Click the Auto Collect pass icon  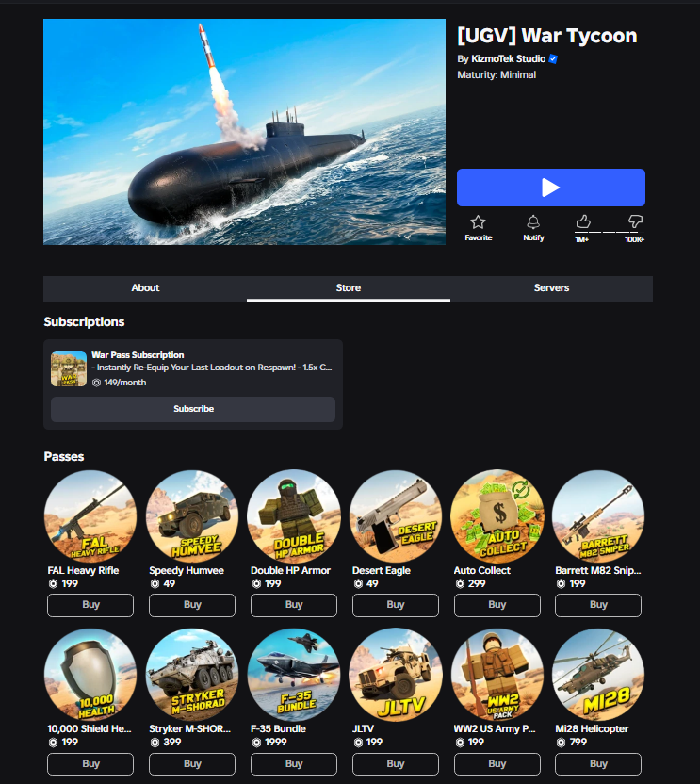point(497,516)
